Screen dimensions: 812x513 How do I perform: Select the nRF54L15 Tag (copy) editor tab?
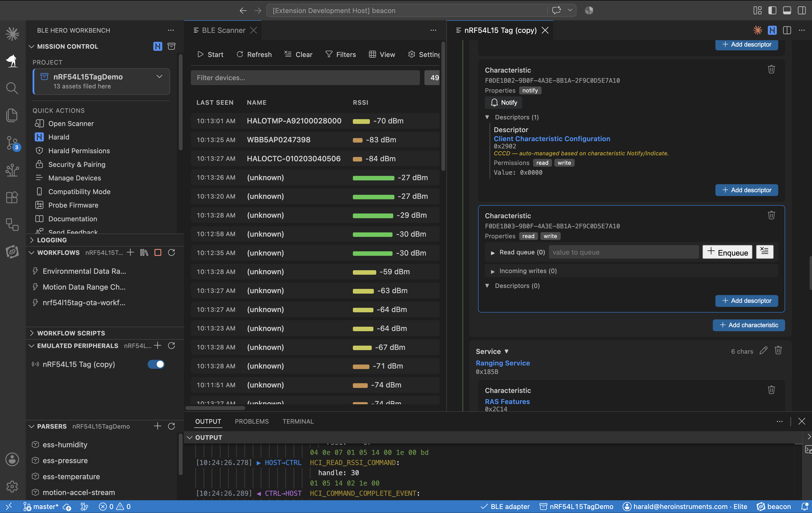coord(500,30)
